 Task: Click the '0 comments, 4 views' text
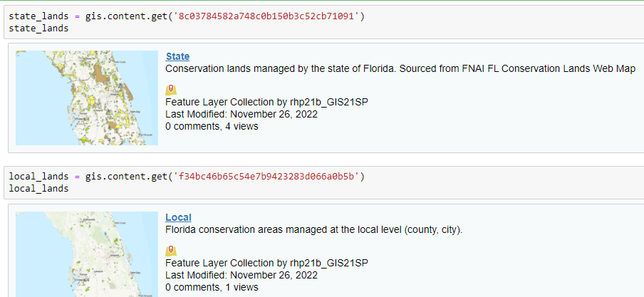pos(212,127)
